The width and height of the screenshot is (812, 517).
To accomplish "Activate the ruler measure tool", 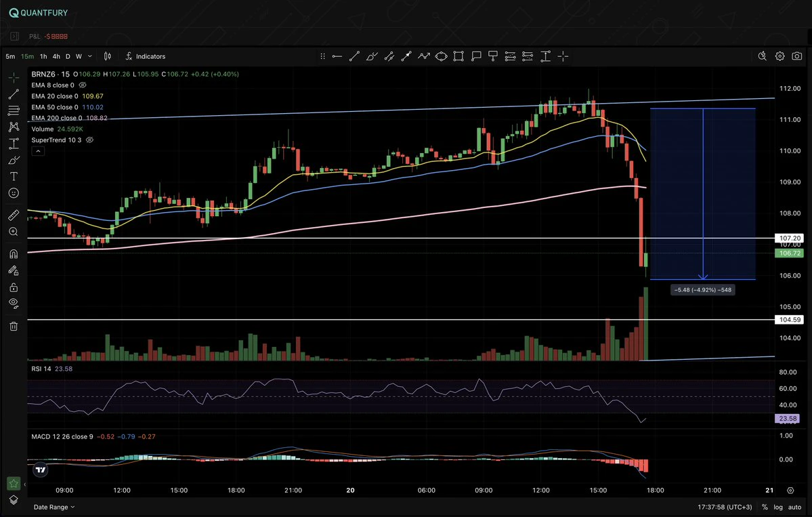I will 14,215.
